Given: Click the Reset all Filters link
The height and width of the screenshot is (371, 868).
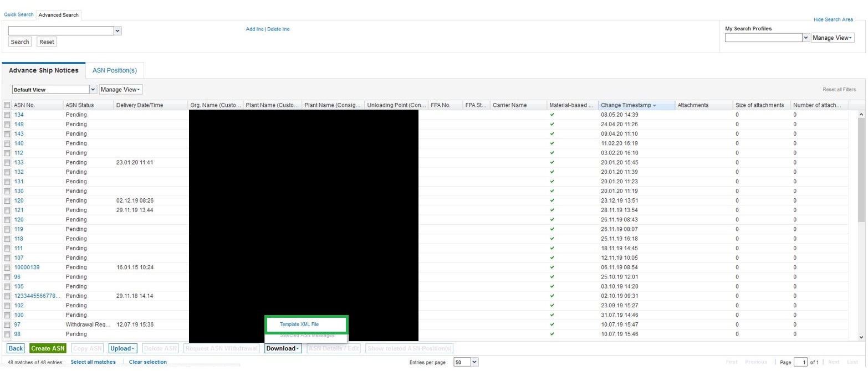Looking at the screenshot, I should pyautogui.click(x=839, y=89).
